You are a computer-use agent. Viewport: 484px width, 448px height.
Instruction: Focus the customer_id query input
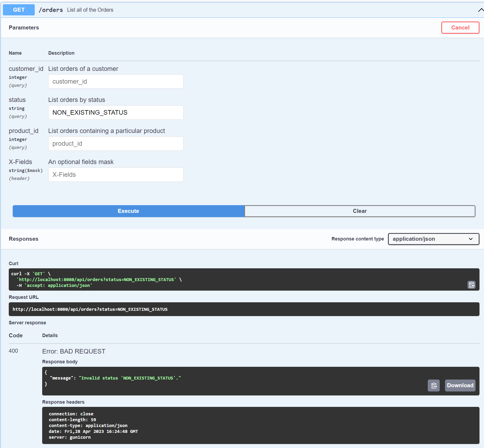116,81
